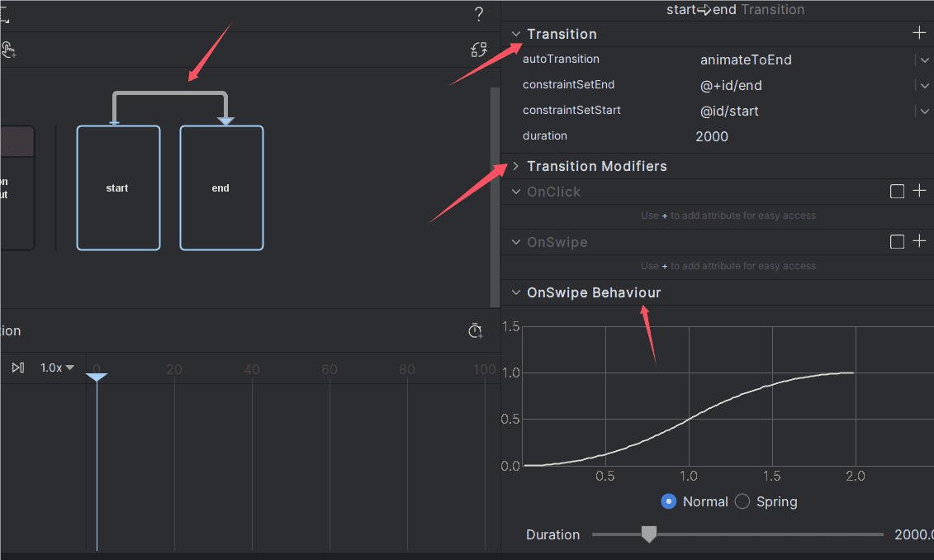Click the create click/swipe handler icon

8,50
